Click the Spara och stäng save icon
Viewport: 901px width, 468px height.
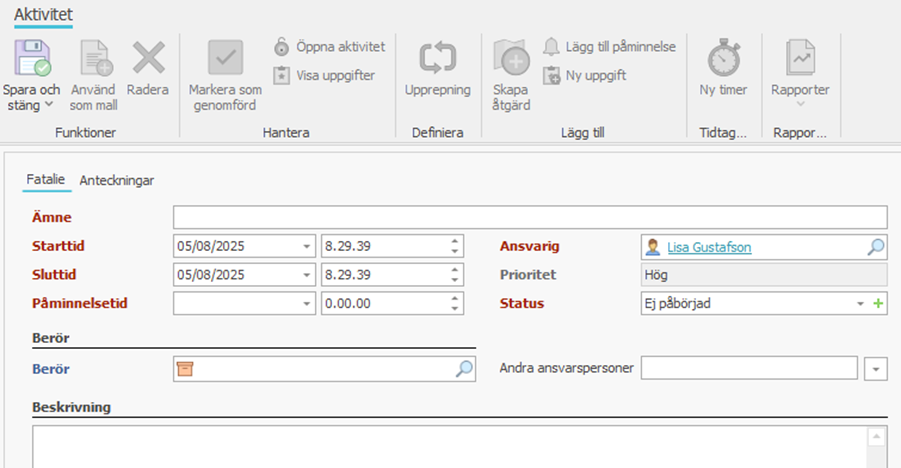31,59
